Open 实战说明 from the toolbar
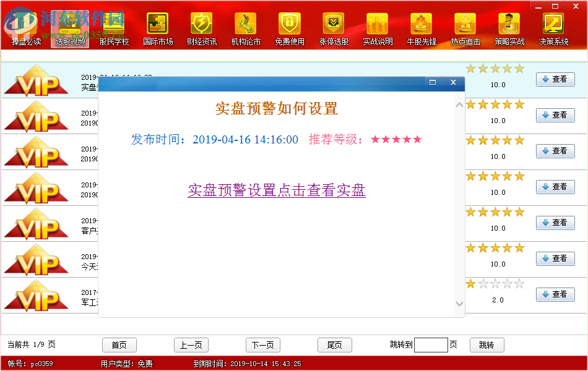Image resolution: width=588 pixels, height=371 pixels. click(378, 28)
